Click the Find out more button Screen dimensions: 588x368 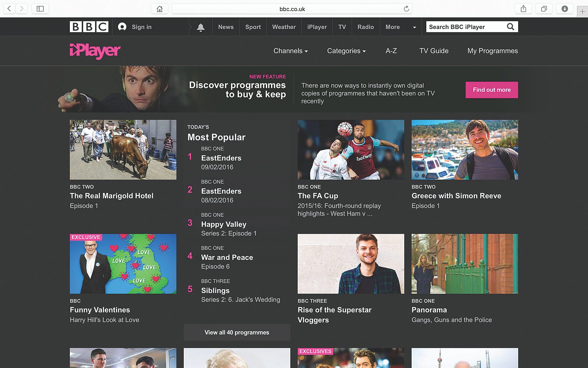[492, 90]
